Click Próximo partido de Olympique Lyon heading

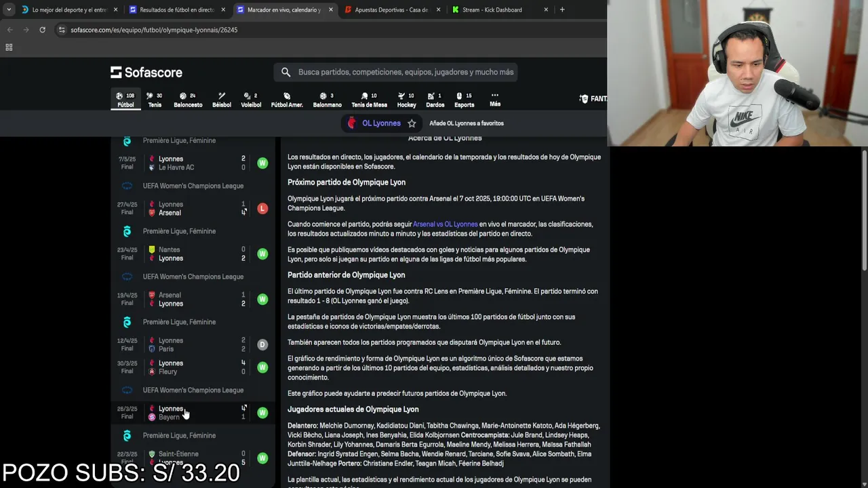point(347,182)
